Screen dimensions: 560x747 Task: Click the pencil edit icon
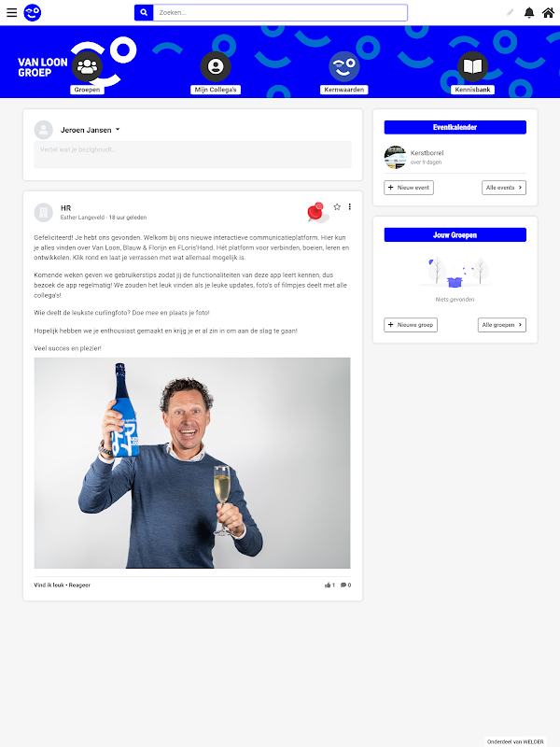point(510,12)
